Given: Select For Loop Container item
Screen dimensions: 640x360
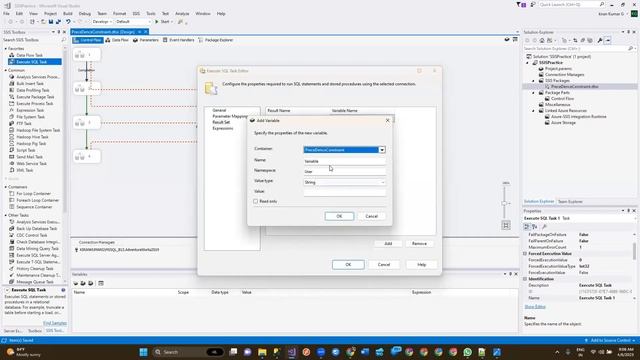Looking at the screenshot, I should click(x=33, y=193).
